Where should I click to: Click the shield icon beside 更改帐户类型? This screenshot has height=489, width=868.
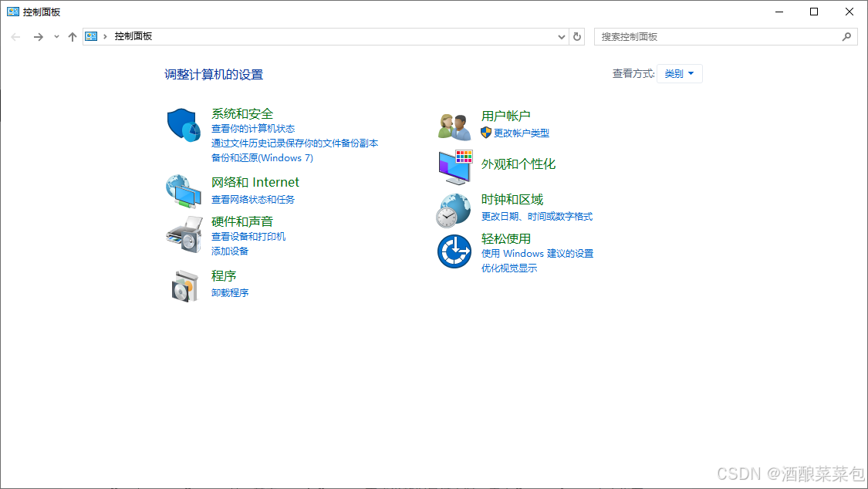pos(486,133)
